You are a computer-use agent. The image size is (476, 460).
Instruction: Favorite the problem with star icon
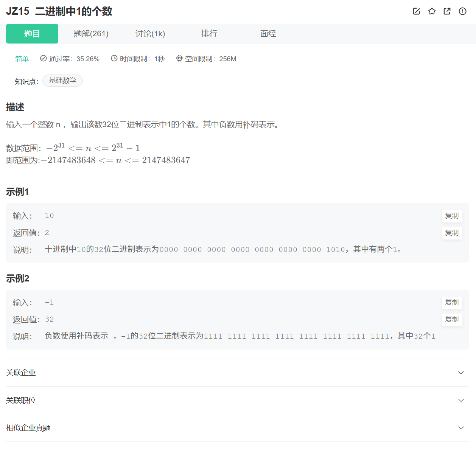pos(432,11)
